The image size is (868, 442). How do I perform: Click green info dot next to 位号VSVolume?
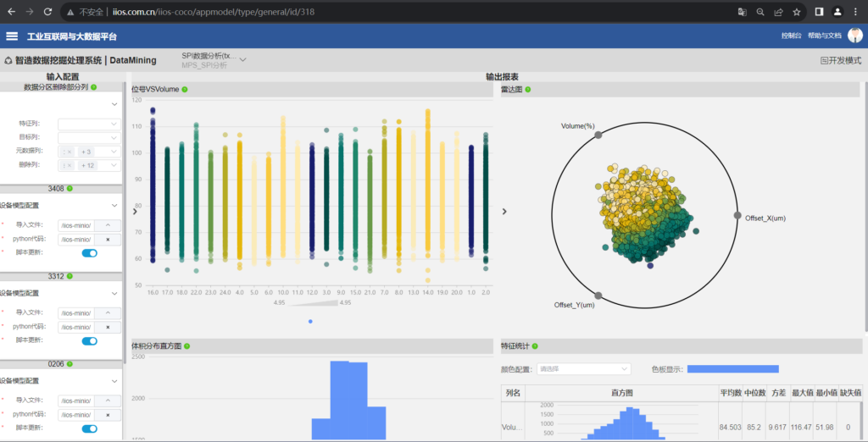pos(185,89)
